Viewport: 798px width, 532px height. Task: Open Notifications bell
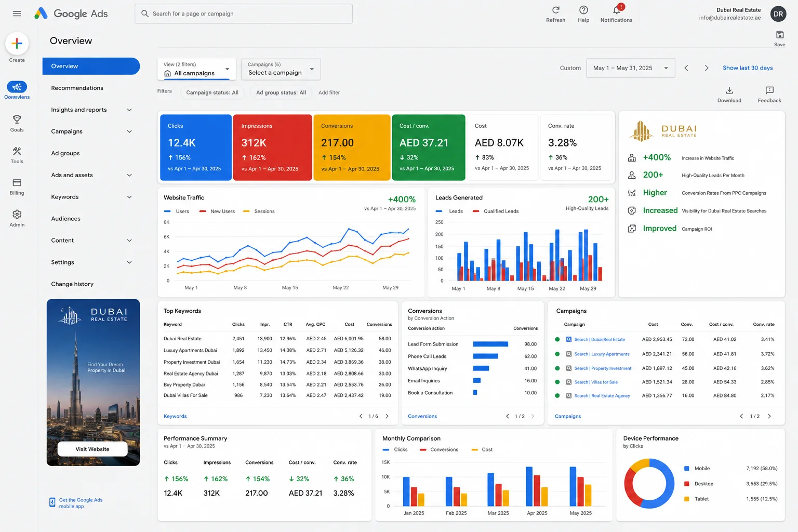click(x=617, y=10)
